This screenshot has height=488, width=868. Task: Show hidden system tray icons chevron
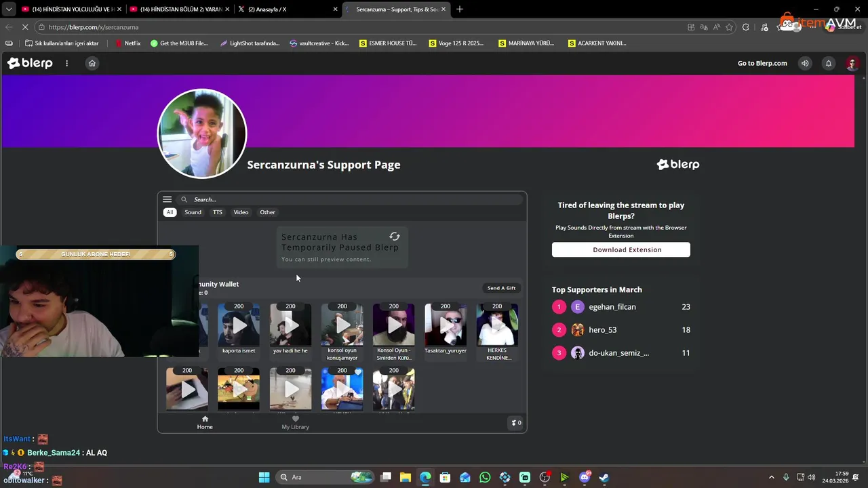[x=771, y=477]
